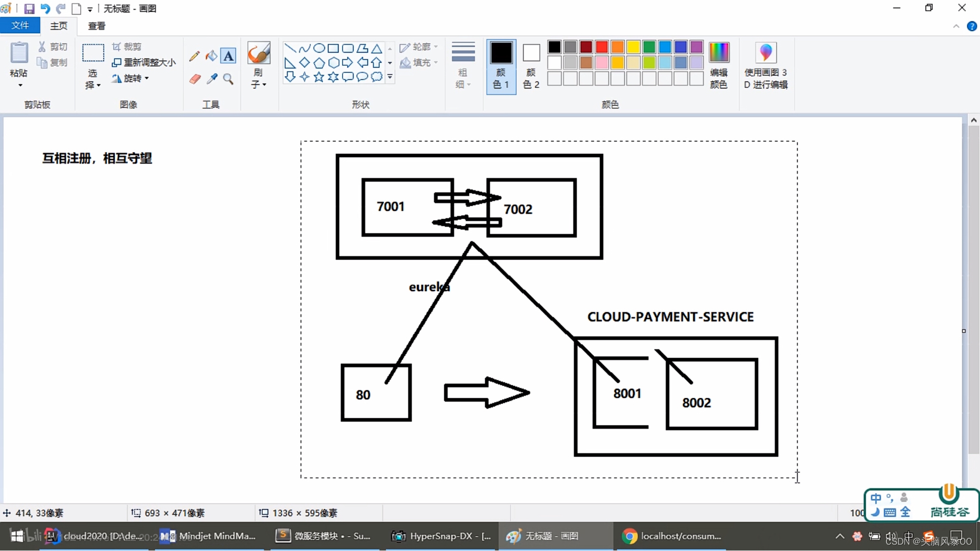980x551 pixels.
Task: Pick the green color swatch
Action: 649,47
